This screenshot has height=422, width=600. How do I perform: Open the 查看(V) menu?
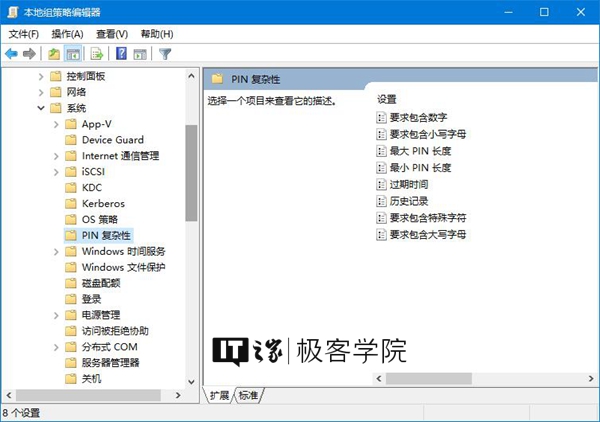point(112,34)
